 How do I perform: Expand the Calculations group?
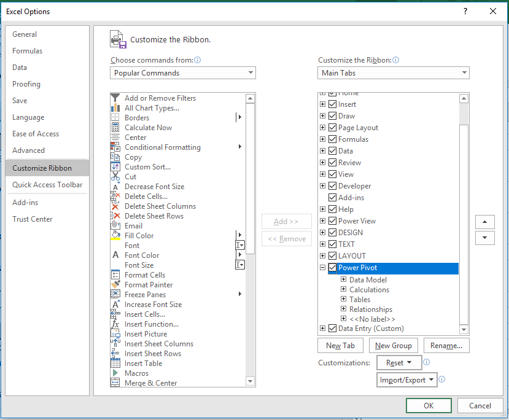(343, 289)
